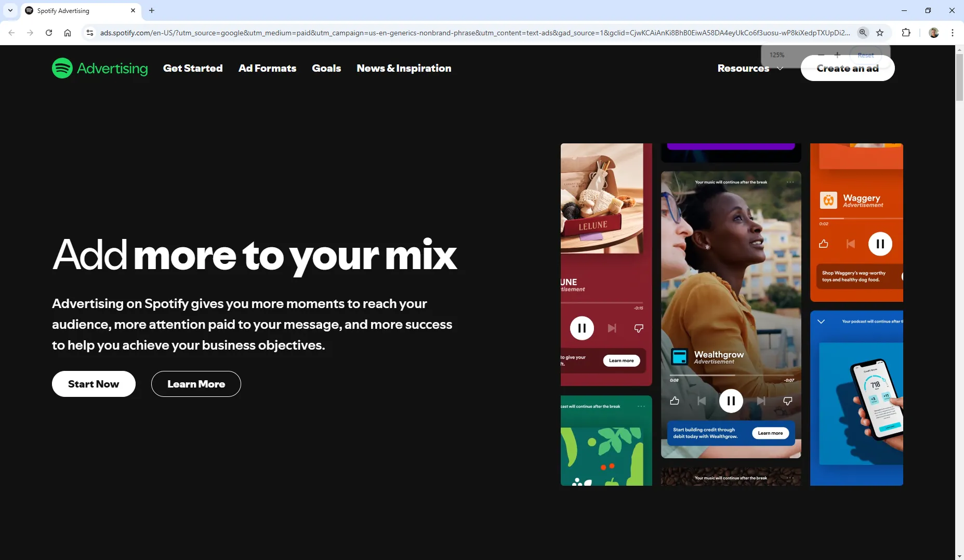Open the Goals menu item

(x=326, y=68)
